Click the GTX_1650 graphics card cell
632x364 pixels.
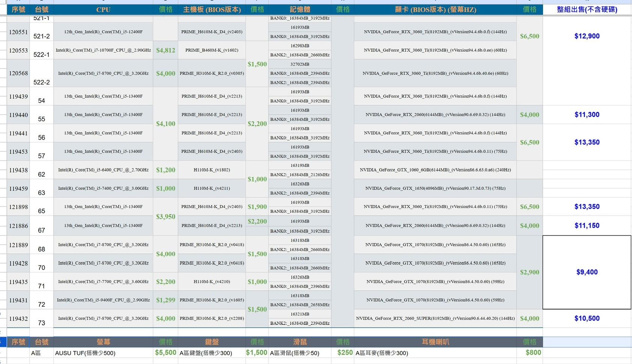click(x=435, y=188)
